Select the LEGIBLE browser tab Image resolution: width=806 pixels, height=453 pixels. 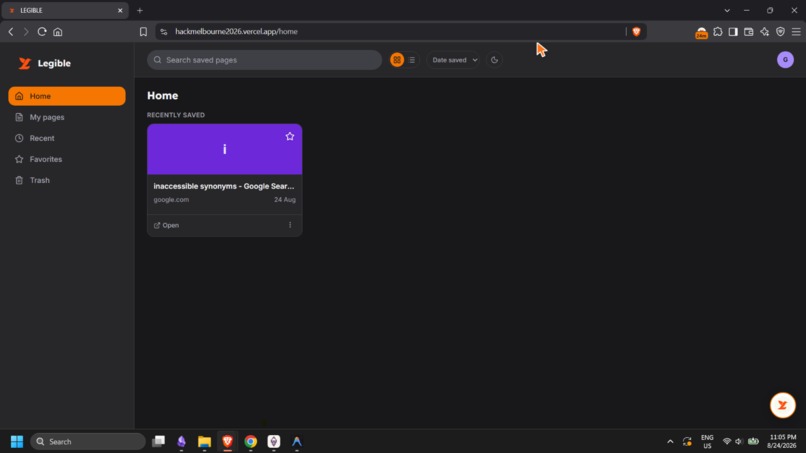click(x=65, y=10)
